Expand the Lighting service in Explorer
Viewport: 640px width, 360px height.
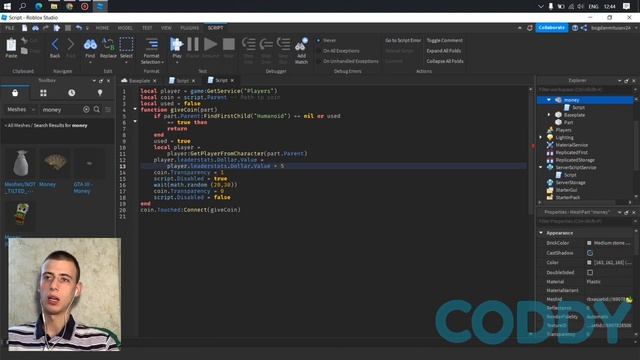pyautogui.click(x=541, y=138)
